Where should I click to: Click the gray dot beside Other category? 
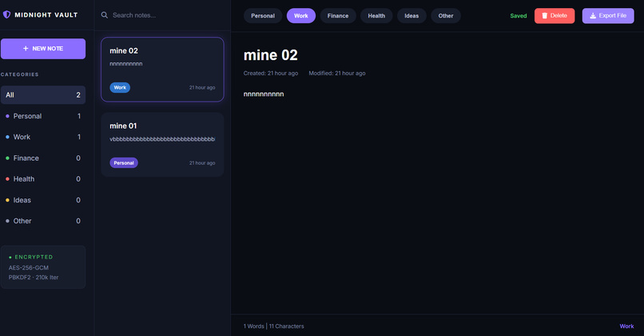coord(7,221)
